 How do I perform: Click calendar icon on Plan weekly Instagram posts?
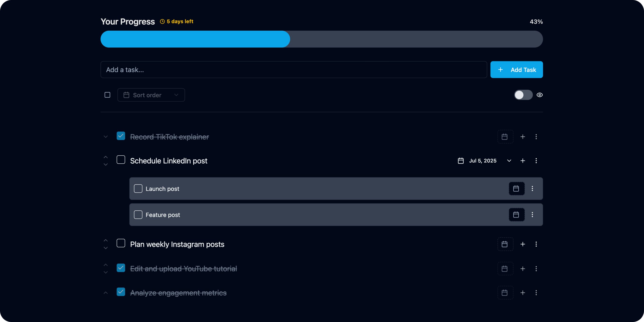[x=505, y=244]
